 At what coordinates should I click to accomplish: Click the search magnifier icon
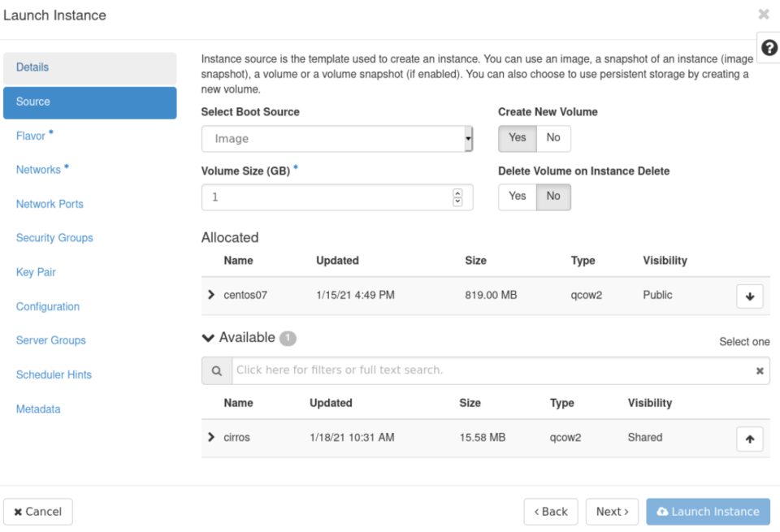pos(217,370)
